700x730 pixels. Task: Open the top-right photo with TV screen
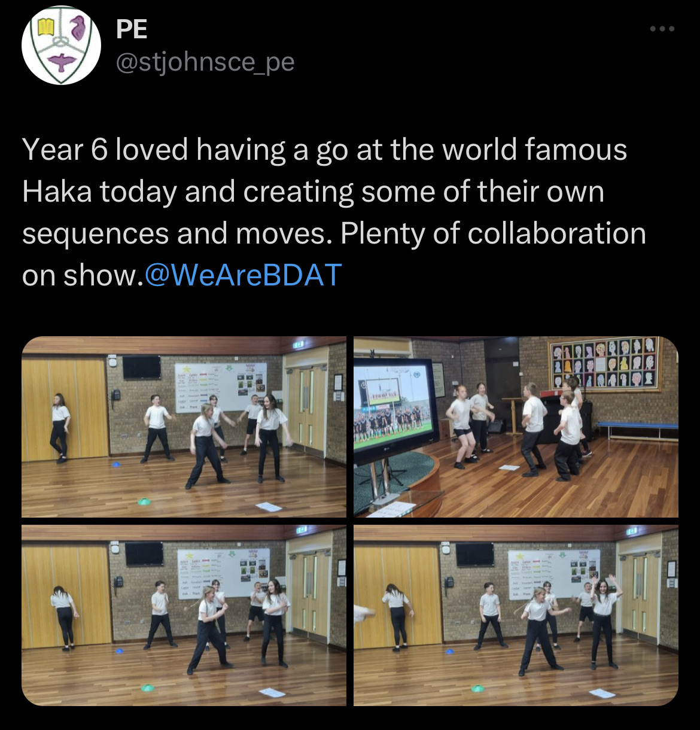[516, 427]
